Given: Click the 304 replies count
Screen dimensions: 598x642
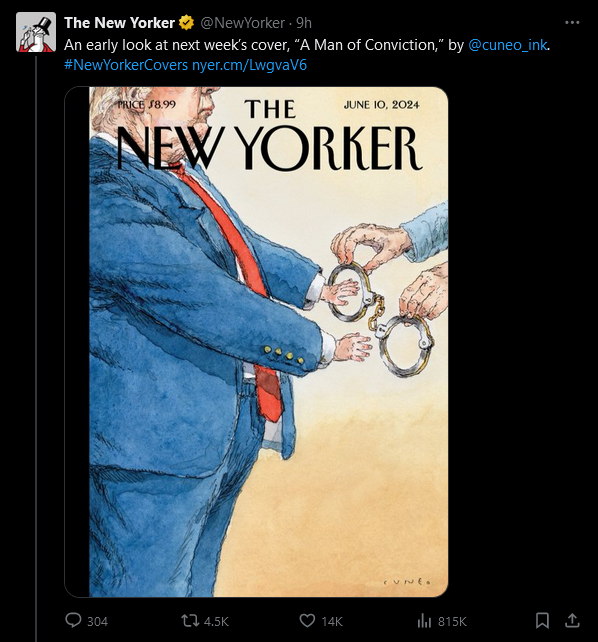Looking at the screenshot, I should pyautogui.click(x=97, y=622).
